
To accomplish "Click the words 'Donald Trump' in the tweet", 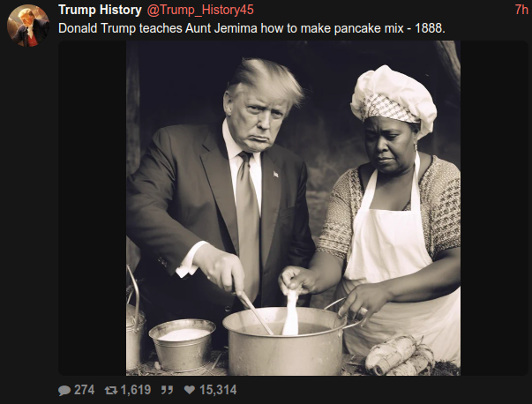I will point(97,28).
